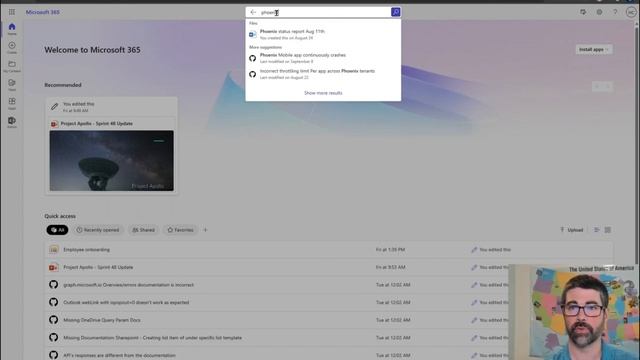This screenshot has height=360, width=640.
Task: Go to Home in the left sidebar
Action: click(x=12, y=29)
